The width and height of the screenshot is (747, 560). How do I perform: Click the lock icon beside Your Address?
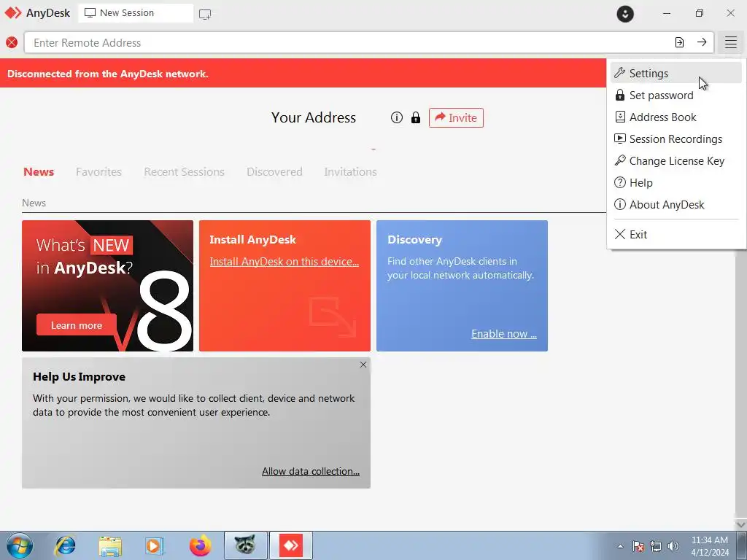pos(416,117)
